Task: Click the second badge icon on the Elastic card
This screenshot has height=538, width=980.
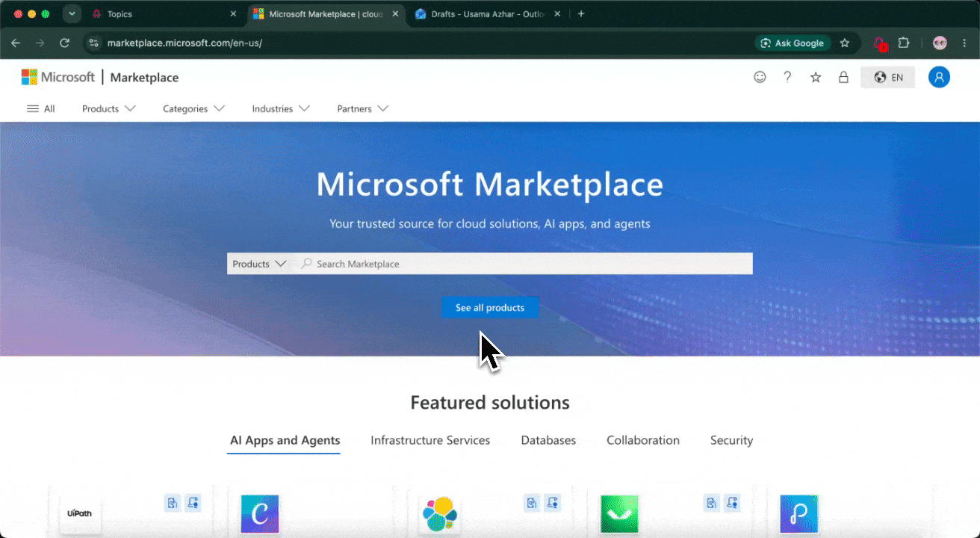Action: (552, 503)
